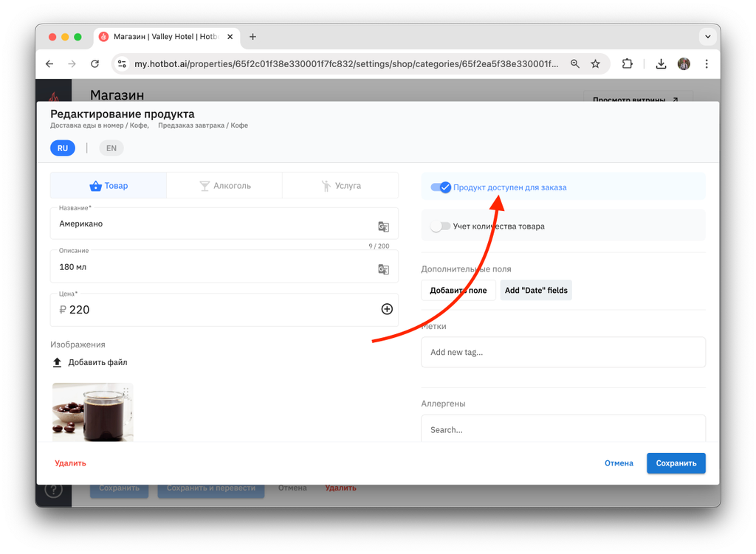Toggle off Продукт доступен для заказа
The width and height of the screenshot is (756, 554).
tap(441, 187)
